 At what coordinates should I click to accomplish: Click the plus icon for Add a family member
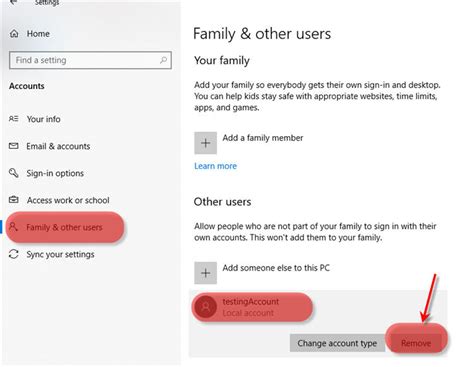coord(206,143)
